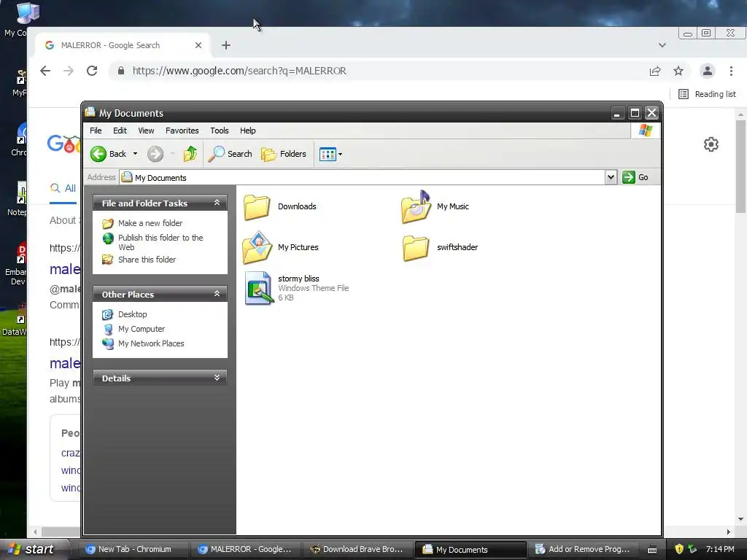The width and height of the screenshot is (747, 560).
Task: Select the My Music folder
Action: point(436,206)
